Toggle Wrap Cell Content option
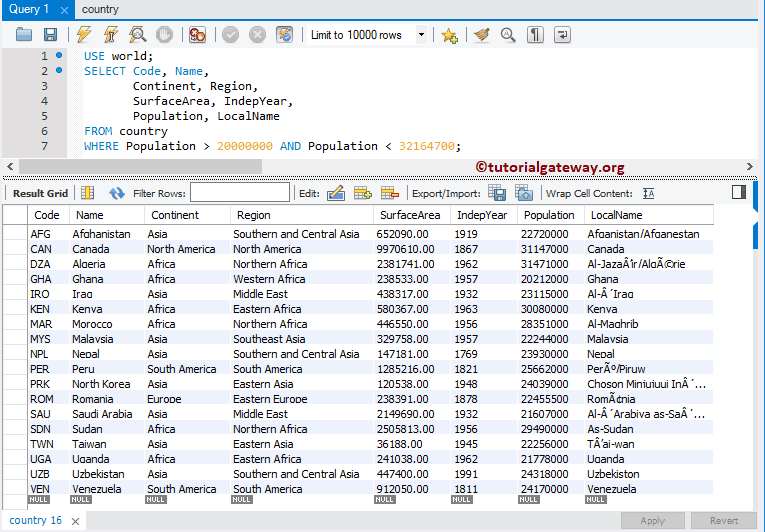Screen dimensions: 765x532 pyautogui.click(x=649, y=193)
